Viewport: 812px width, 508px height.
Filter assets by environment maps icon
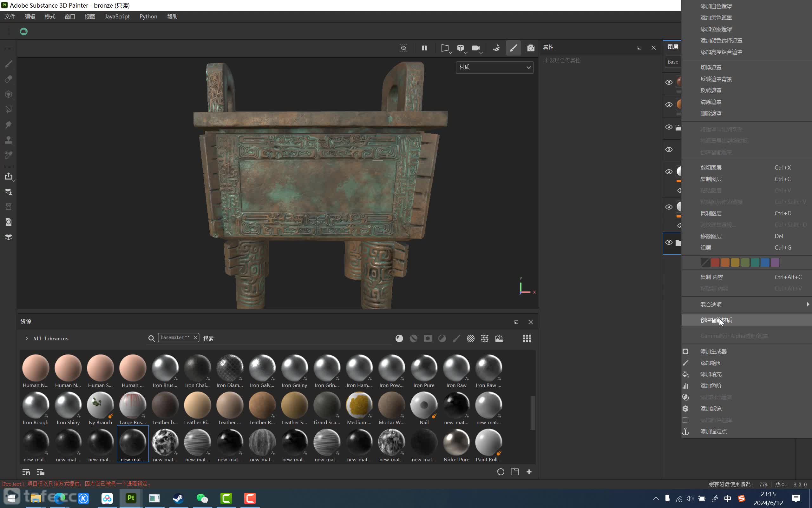[x=499, y=338]
